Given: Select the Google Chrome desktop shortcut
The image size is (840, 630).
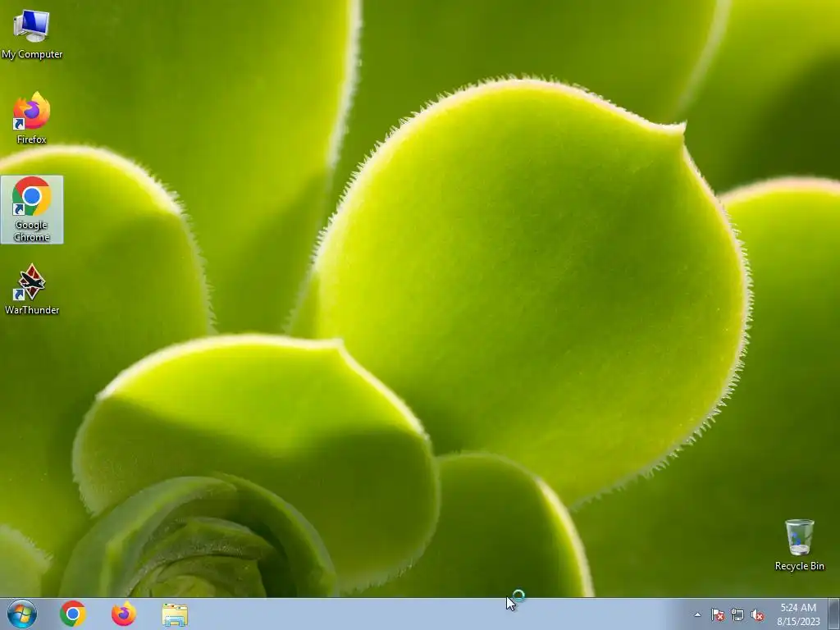Looking at the screenshot, I should click(x=32, y=209).
